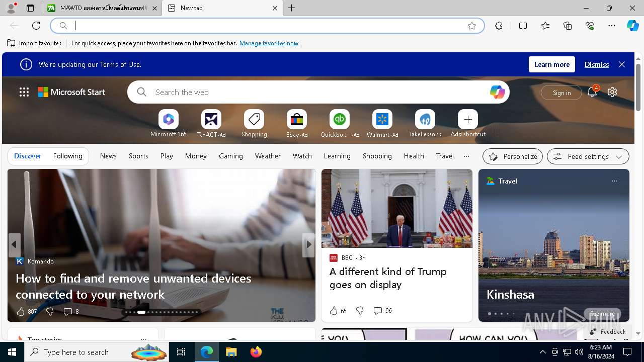This screenshot has width=644, height=362.
Task: Refresh the current page
Action: [36, 26]
